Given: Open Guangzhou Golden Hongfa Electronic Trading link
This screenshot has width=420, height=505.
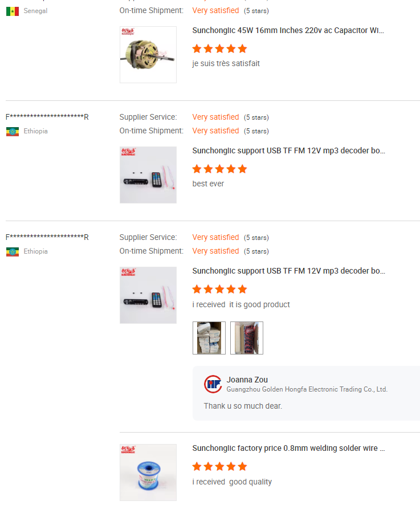Looking at the screenshot, I should 307,389.
